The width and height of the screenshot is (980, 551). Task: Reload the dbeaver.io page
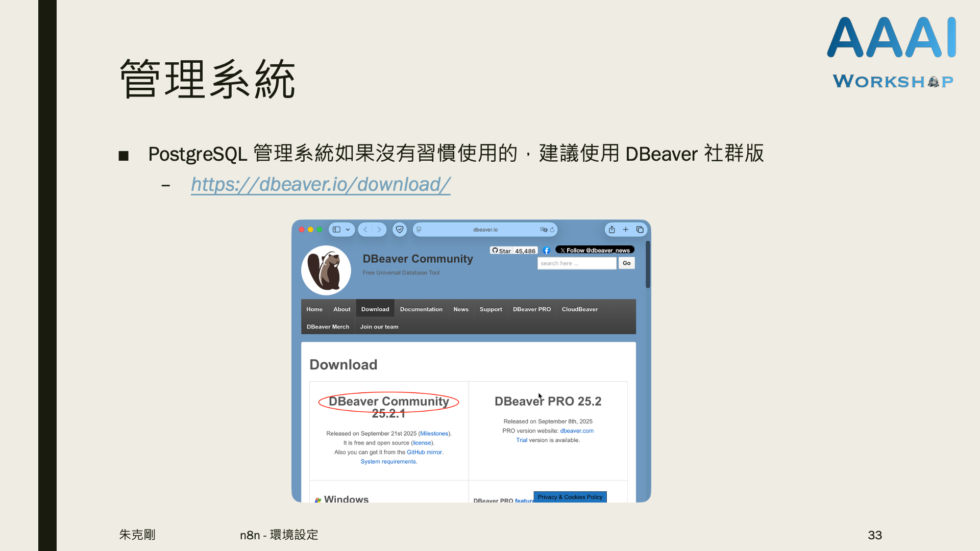tap(552, 230)
